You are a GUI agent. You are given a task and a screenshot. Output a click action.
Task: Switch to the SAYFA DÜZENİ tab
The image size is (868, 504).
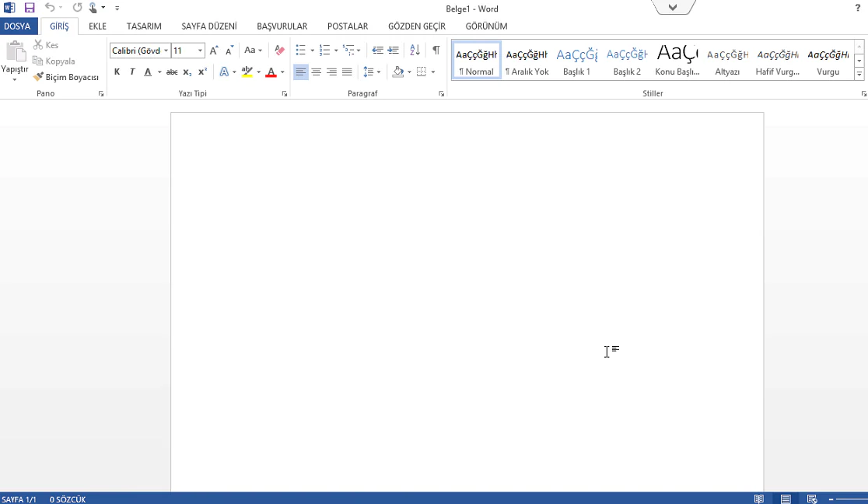(x=208, y=26)
